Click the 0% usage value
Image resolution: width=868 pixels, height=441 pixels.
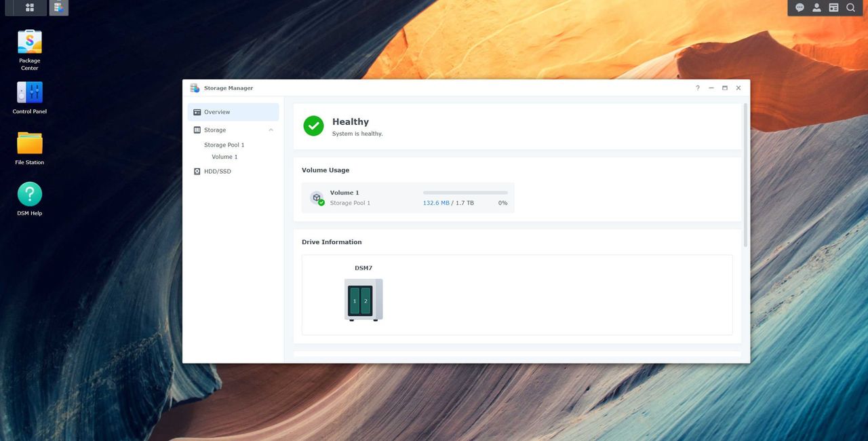[x=503, y=203]
